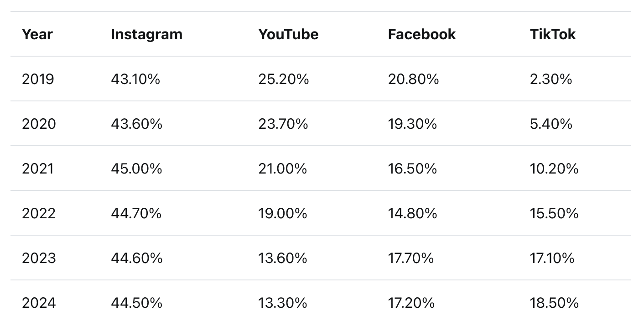
Task: Select the Facebook column header
Action: 421,34
